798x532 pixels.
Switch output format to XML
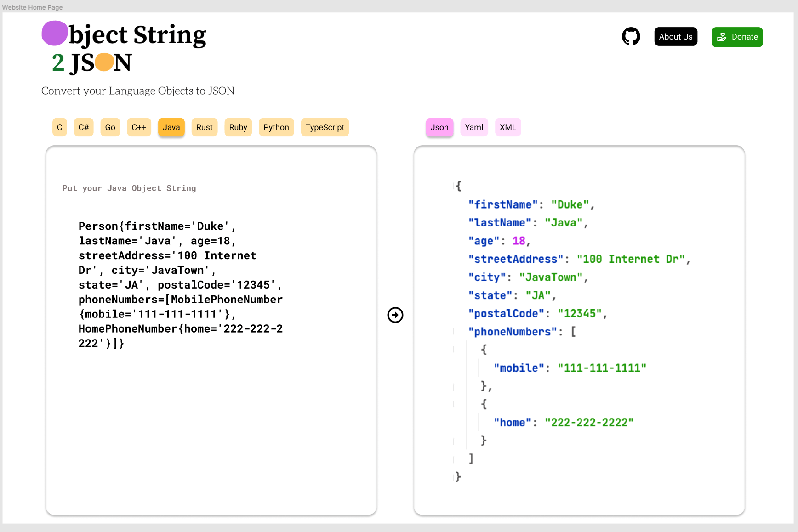pyautogui.click(x=507, y=127)
